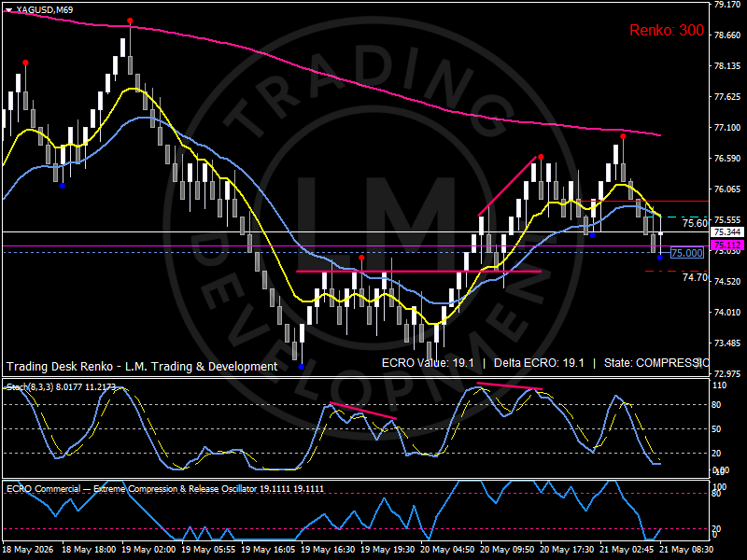Screen dimensions: 747x560
Task: Click the 74.010 price axis value
Action: [x=727, y=312]
